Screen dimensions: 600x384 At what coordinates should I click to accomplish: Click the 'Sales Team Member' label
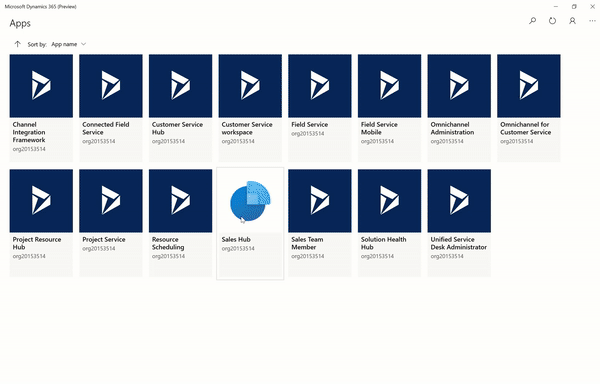tap(307, 243)
